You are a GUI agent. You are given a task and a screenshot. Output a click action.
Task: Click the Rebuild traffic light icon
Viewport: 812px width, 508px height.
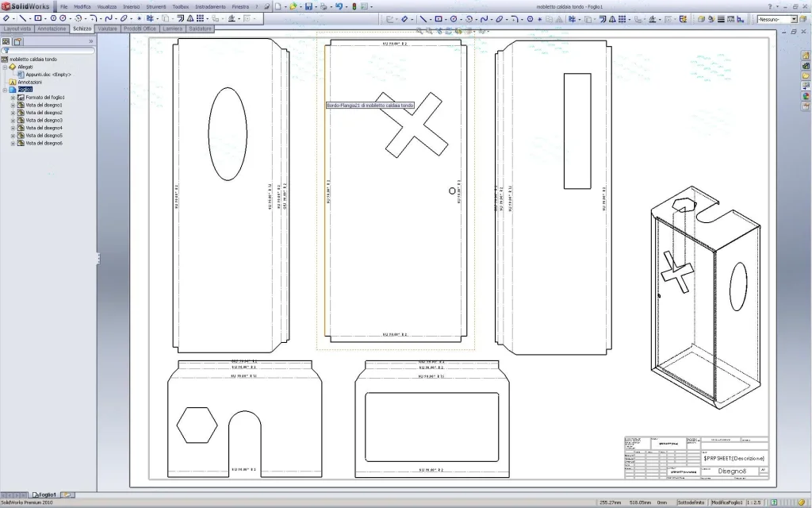pyautogui.click(x=354, y=6)
